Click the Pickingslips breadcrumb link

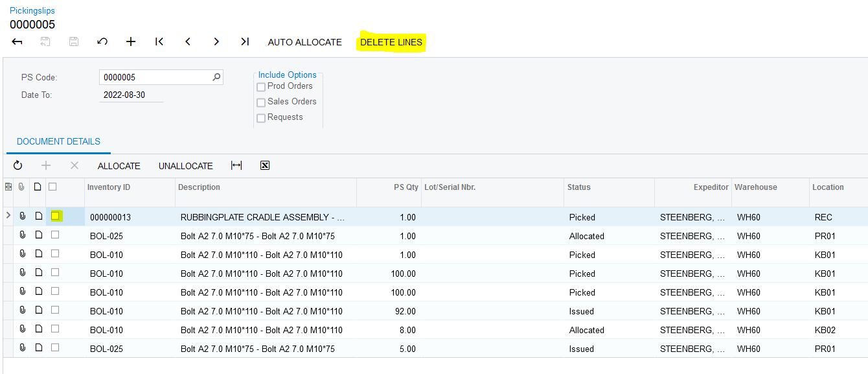point(32,10)
